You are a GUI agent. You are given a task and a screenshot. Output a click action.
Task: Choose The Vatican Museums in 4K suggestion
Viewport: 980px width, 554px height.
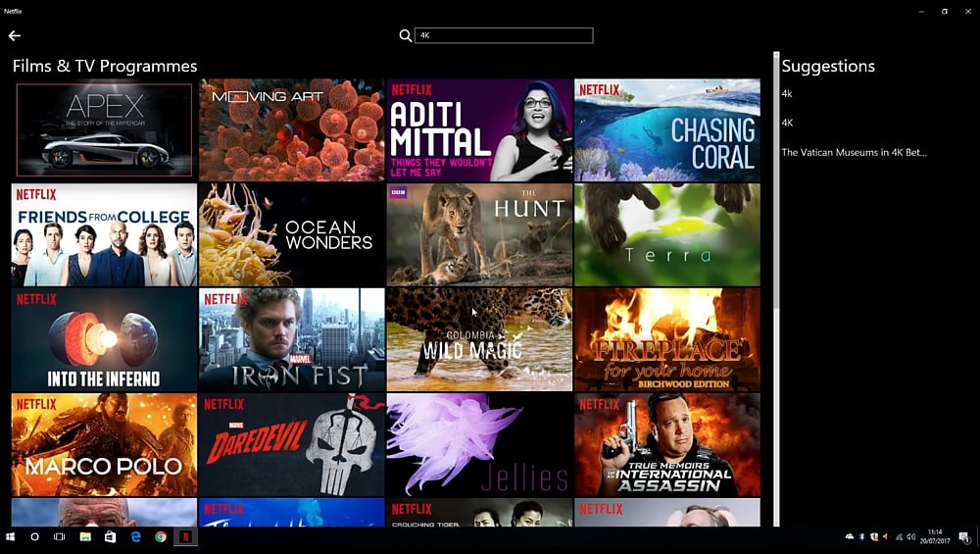[x=854, y=152]
